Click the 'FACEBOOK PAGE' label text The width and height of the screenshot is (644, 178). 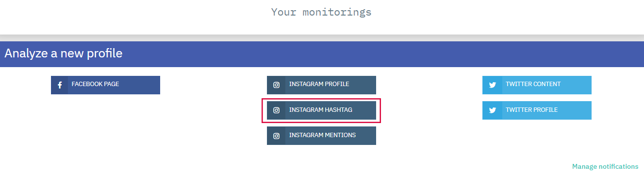tap(95, 84)
